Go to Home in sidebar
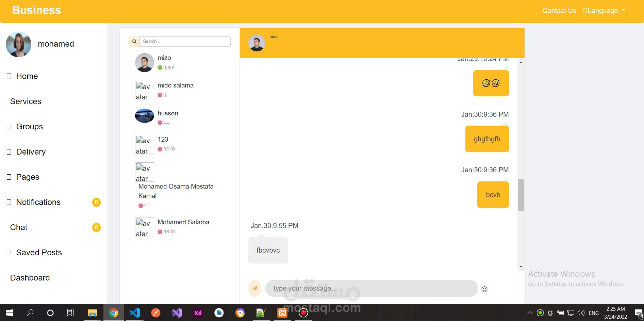The height and width of the screenshot is (321, 644). coord(27,76)
